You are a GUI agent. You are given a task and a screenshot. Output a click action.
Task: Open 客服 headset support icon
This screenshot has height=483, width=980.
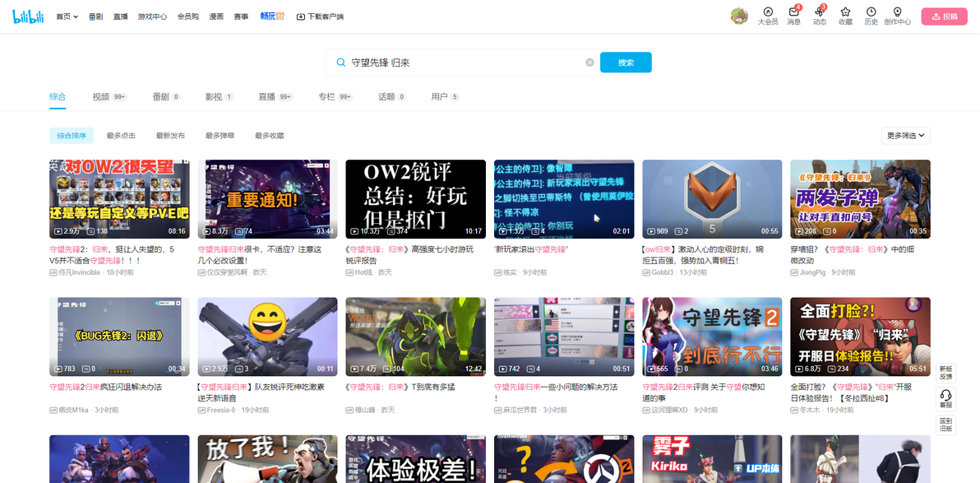pyautogui.click(x=945, y=399)
